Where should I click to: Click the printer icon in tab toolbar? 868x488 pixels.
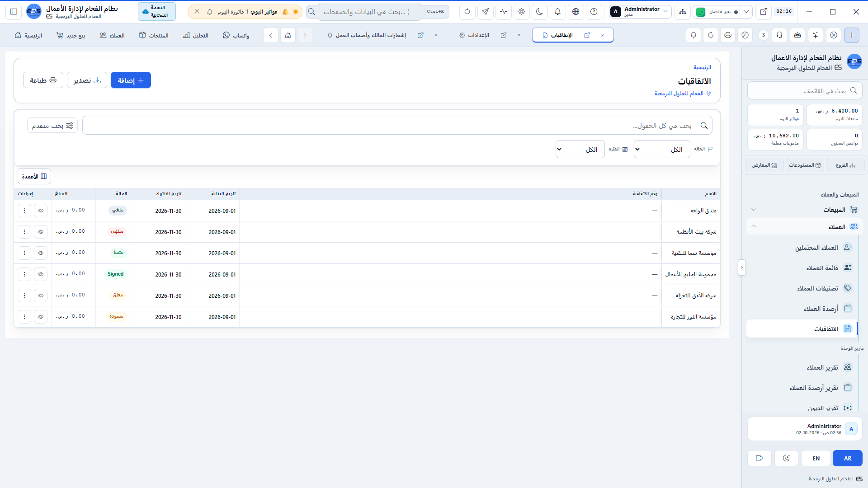pyautogui.click(x=728, y=35)
